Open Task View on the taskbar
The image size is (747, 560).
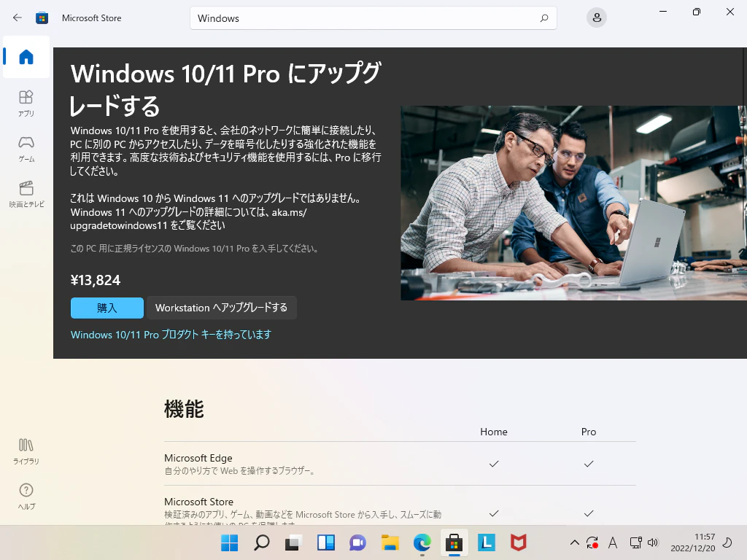point(293,542)
